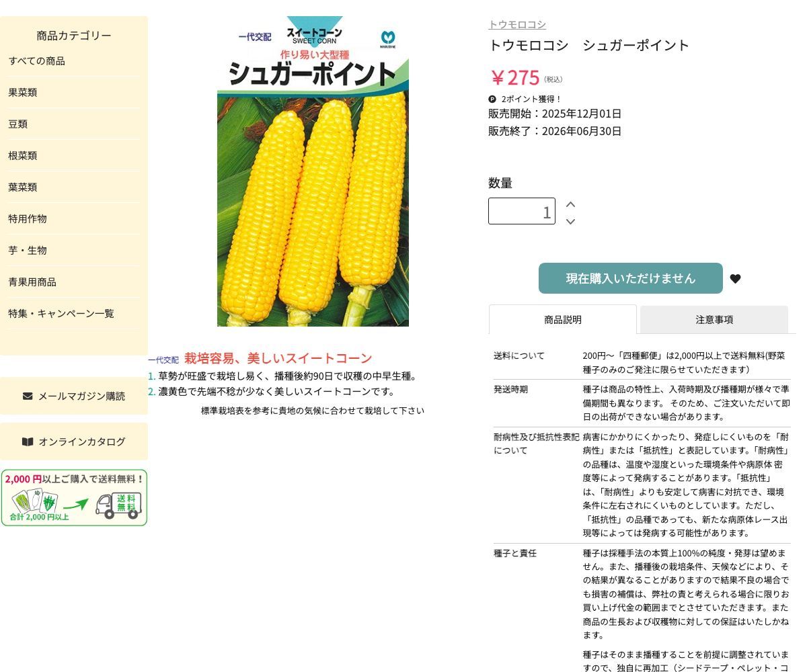
Task: Click the sweet corn seed packet image
Action: point(313,171)
